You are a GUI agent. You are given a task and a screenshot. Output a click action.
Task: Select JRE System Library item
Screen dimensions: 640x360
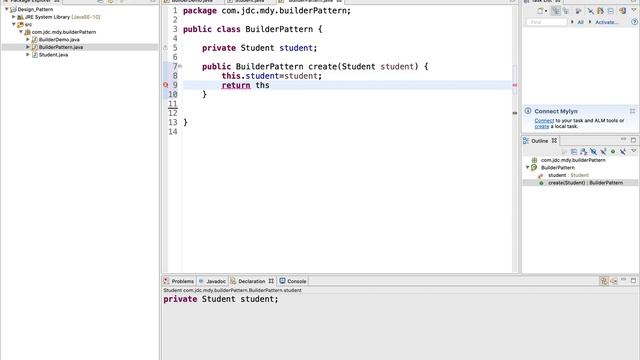(x=62, y=17)
